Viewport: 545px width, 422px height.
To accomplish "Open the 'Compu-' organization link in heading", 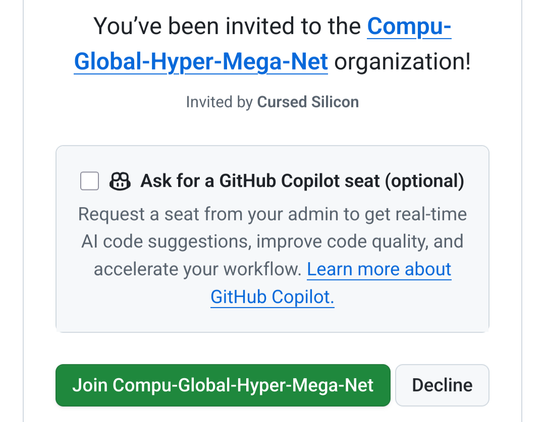I will (409, 27).
